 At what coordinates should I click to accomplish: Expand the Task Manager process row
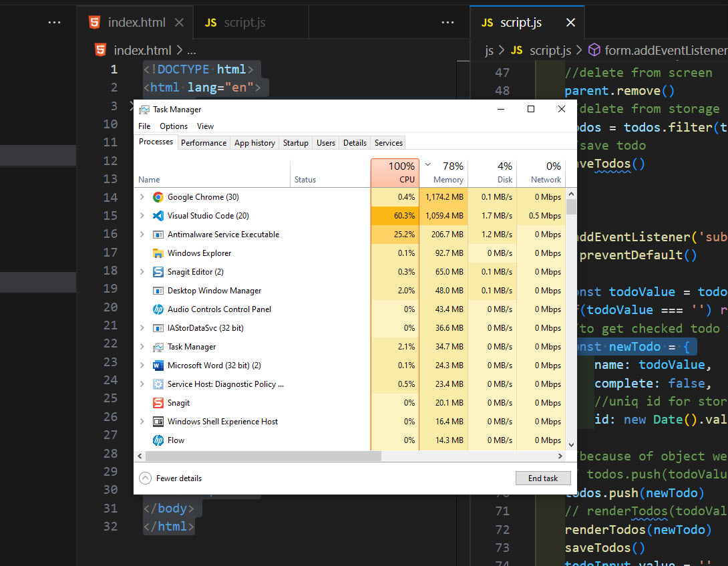[142, 347]
